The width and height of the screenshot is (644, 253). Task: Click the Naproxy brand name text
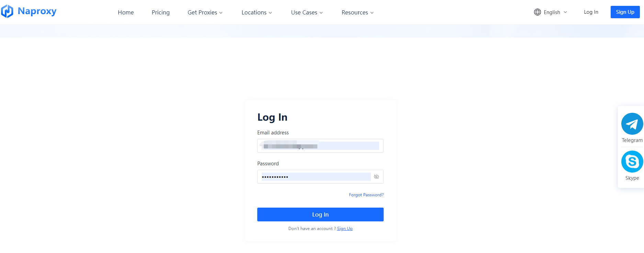pyautogui.click(x=37, y=11)
